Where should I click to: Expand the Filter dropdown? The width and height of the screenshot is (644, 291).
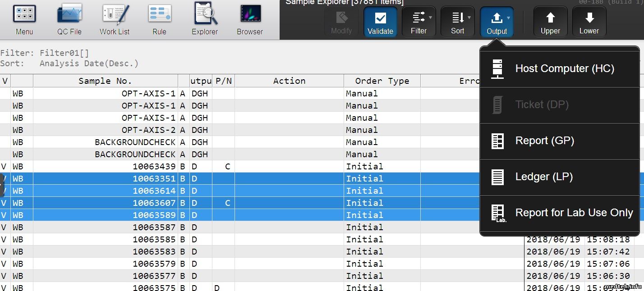pos(419,22)
